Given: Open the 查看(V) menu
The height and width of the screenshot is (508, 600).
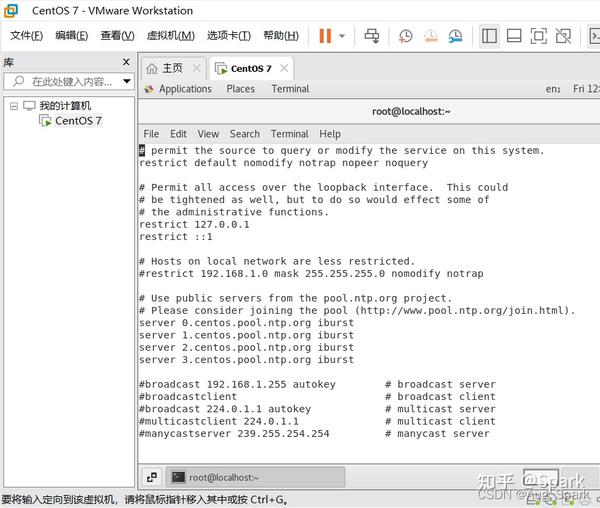Looking at the screenshot, I should pyautogui.click(x=117, y=36).
